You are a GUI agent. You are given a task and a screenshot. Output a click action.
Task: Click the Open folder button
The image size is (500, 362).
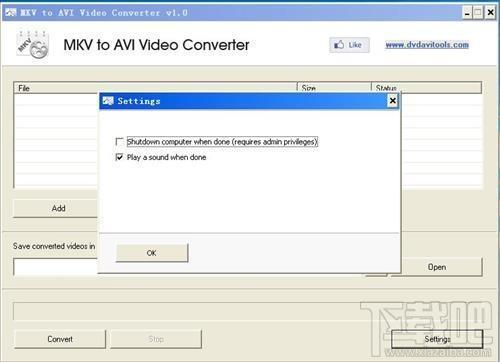pyautogui.click(x=437, y=267)
